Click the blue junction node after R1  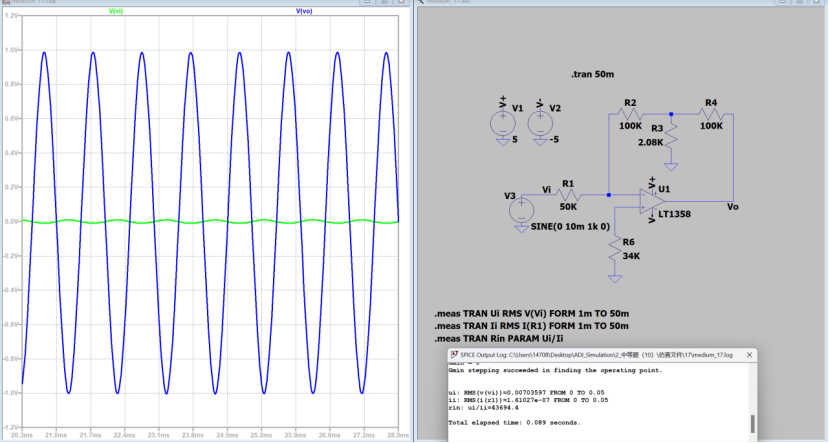pyautogui.click(x=609, y=195)
